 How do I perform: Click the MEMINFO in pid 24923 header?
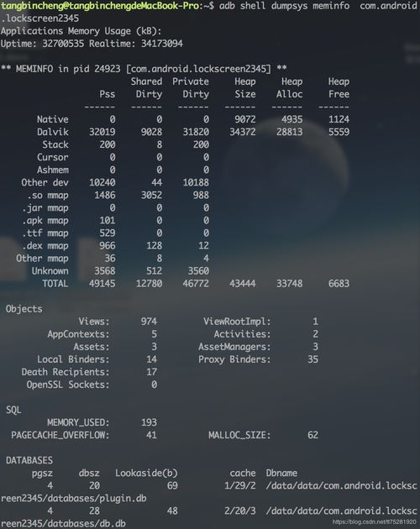point(144,69)
